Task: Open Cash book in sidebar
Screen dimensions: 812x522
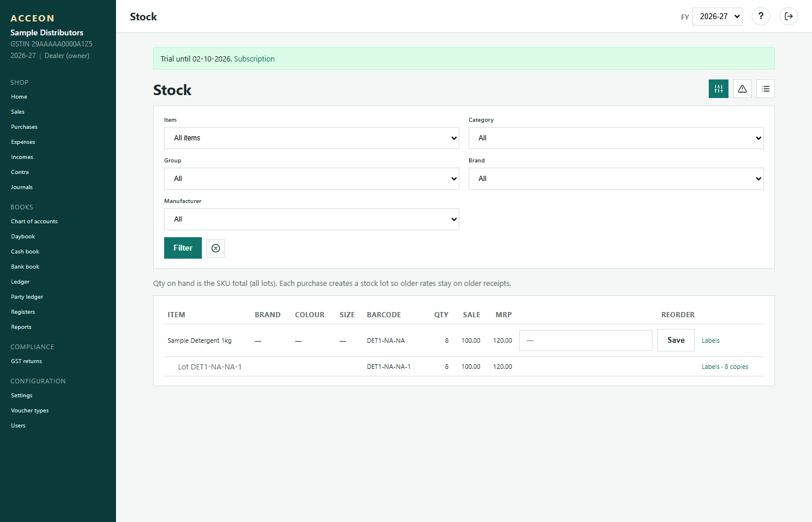Action: pyautogui.click(x=25, y=252)
